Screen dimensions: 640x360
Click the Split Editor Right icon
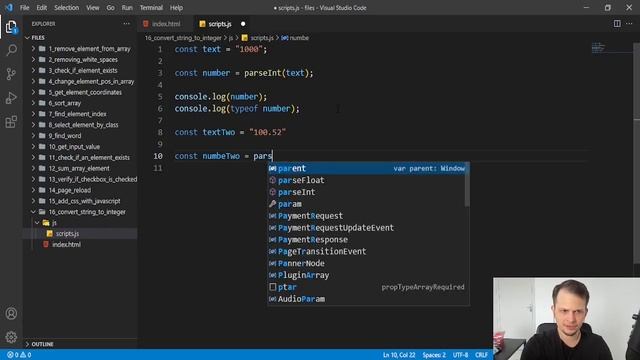tap(617, 24)
